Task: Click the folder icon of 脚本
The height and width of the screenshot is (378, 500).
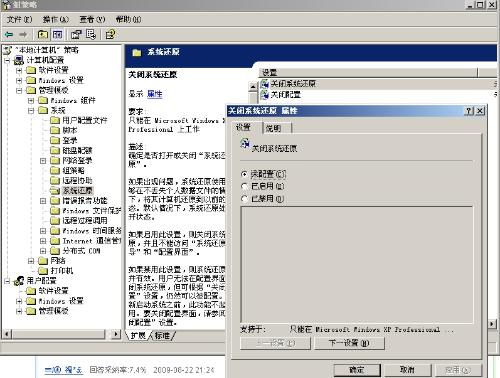Action: [x=55, y=130]
